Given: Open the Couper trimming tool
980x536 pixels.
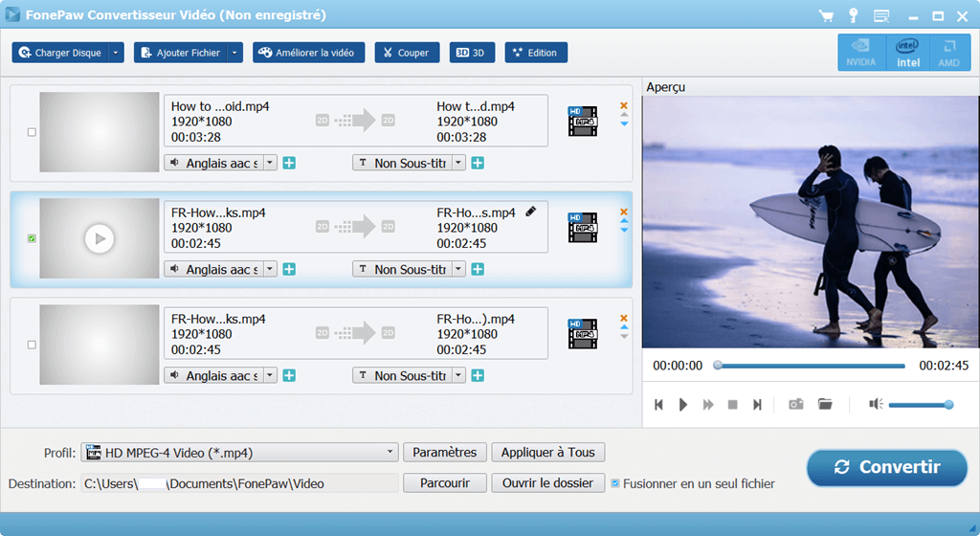Looking at the screenshot, I should 407,53.
